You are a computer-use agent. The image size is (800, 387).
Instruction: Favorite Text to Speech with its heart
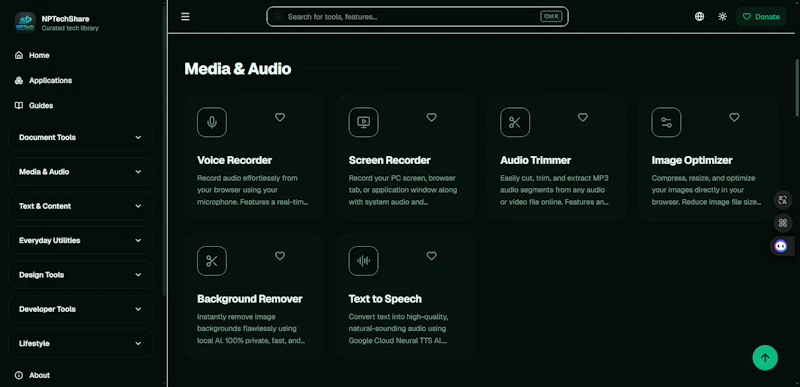click(x=432, y=256)
